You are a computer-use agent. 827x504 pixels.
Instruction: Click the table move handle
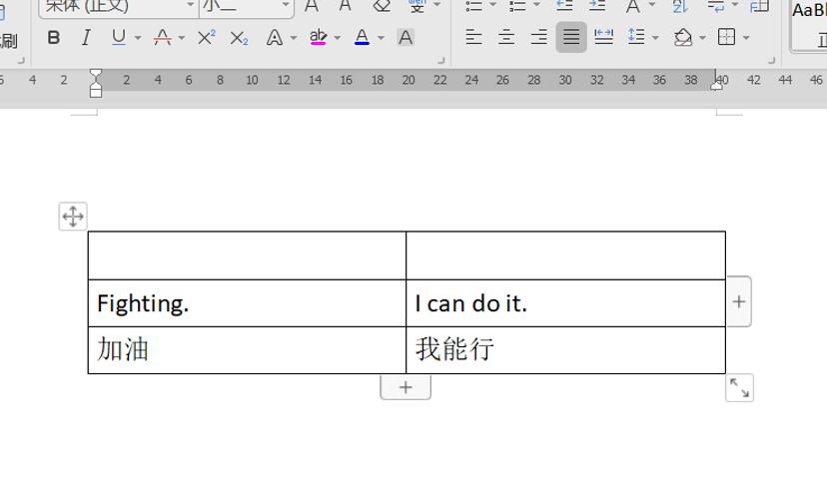[73, 217]
